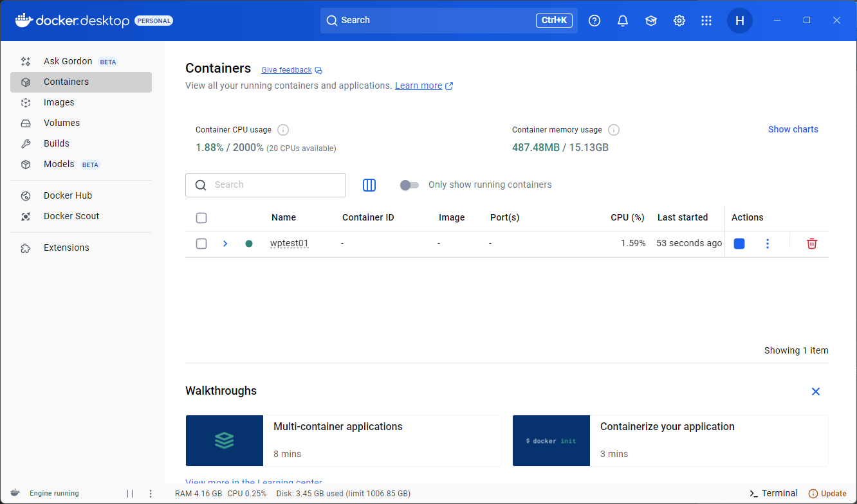Open Docker Scout from the sidebar
The height and width of the screenshot is (504, 857).
[x=81, y=217]
